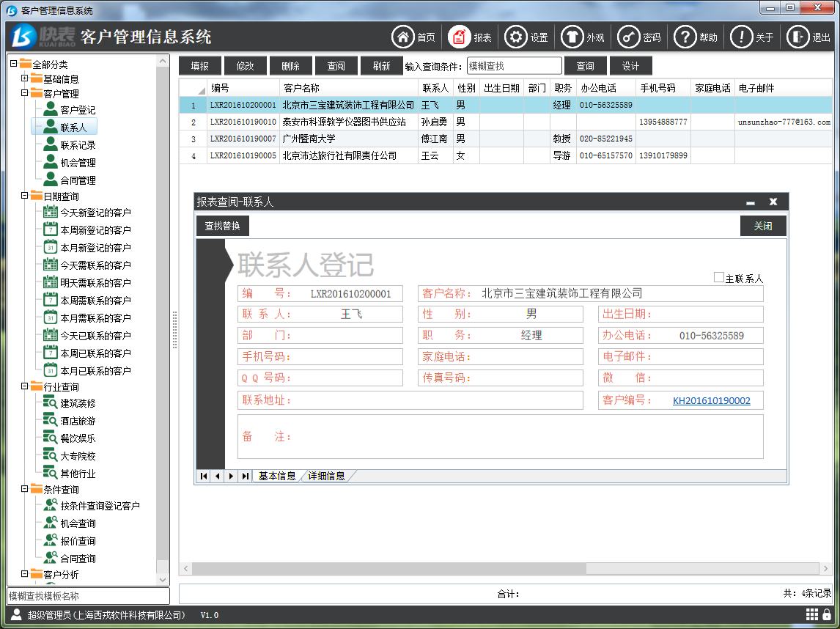Click the Exit (退出) icon
The image size is (840, 629).
coord(797,37)
